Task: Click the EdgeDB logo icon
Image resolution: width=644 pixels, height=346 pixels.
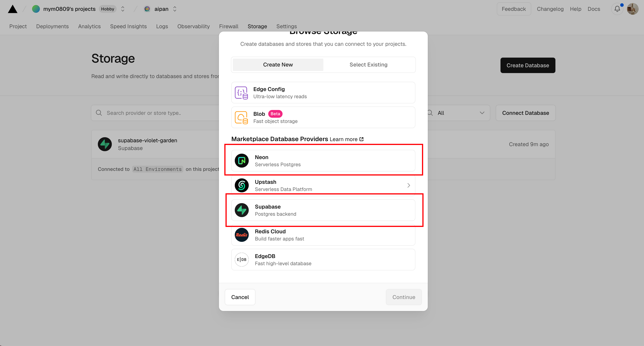Action: point(242,260)
